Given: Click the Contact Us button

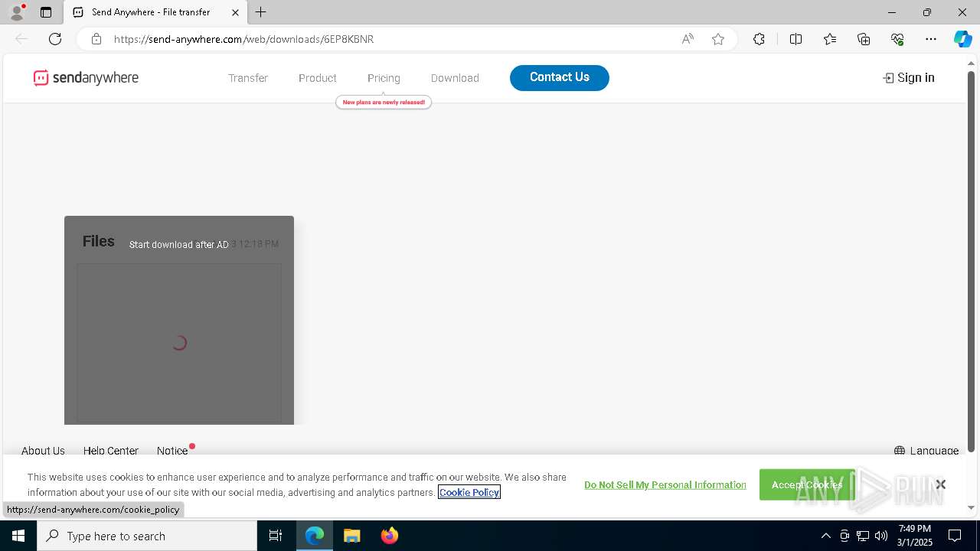Looking at the screenshot, I should 560,77.
